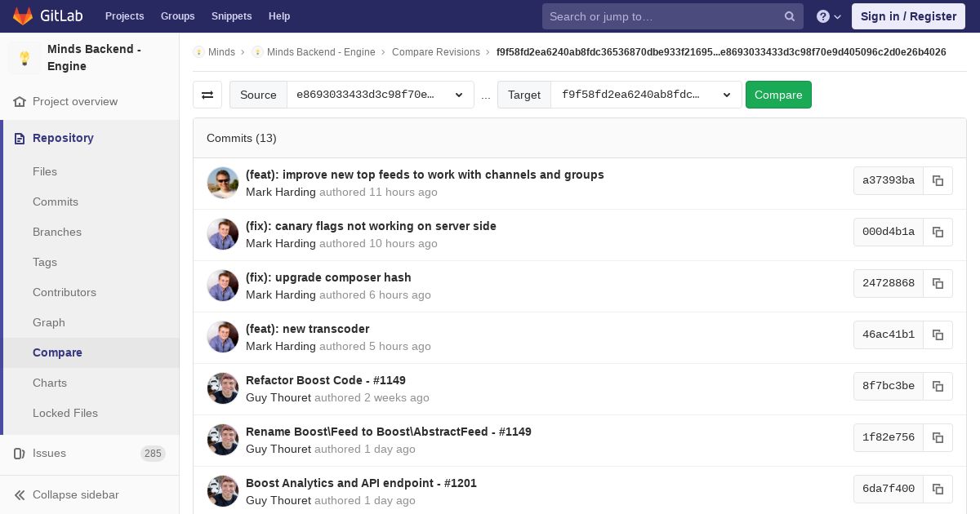The image size is (980, 514).
Task: Open the Target revision dropdown
Action: pos(646,95)
